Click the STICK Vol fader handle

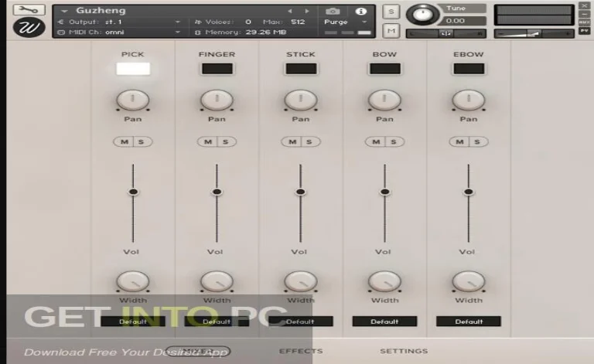click(x=301, y=192)
